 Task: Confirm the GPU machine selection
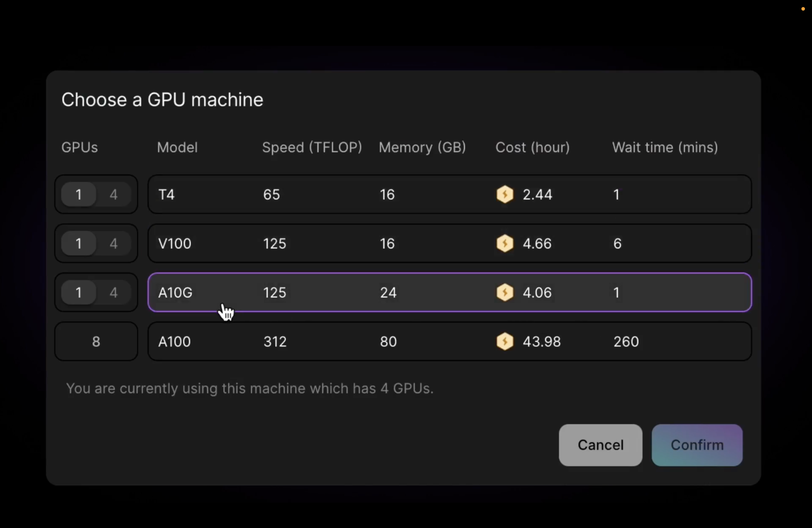[697, 445]
